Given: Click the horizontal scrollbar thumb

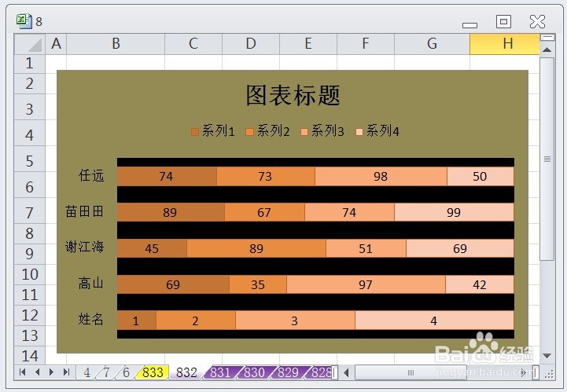Looking at the screenshot, I should click(411, 372).
